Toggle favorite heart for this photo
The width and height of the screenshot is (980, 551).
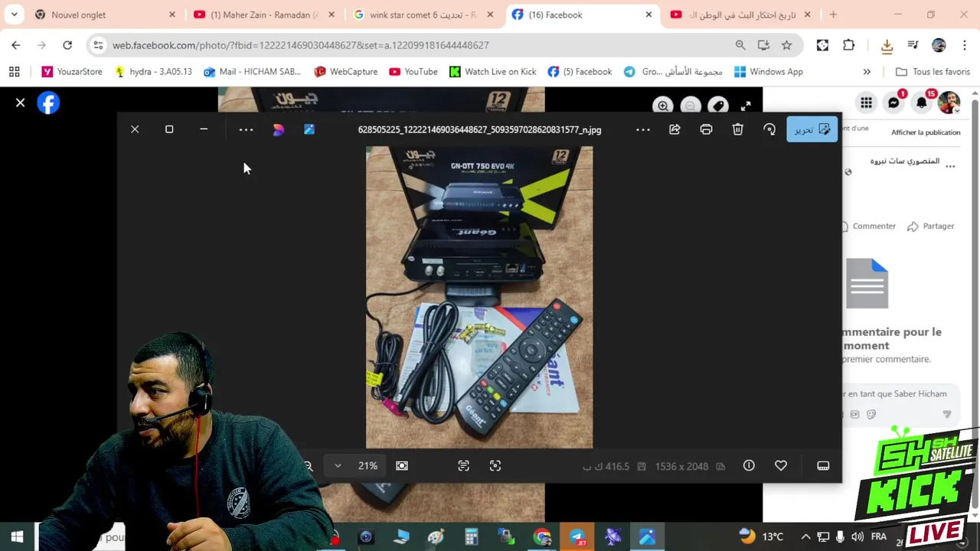781,465
